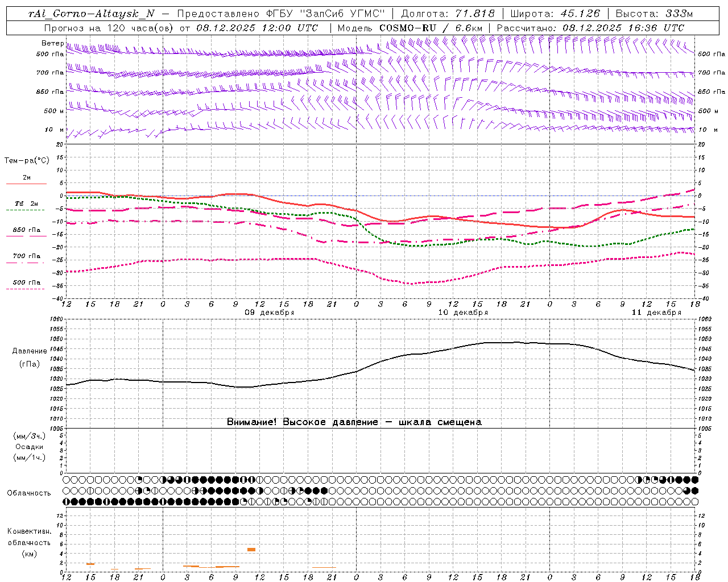
Task: Click the Td 2м dew point legend label
Action: coord(27,203)
